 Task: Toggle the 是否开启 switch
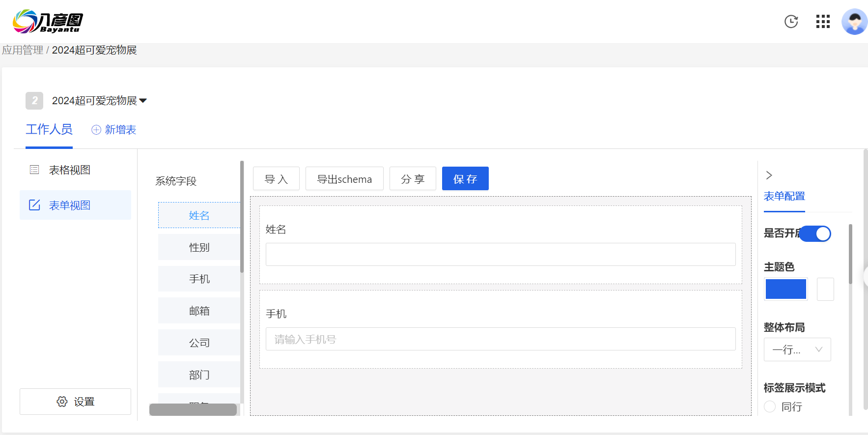815,233
